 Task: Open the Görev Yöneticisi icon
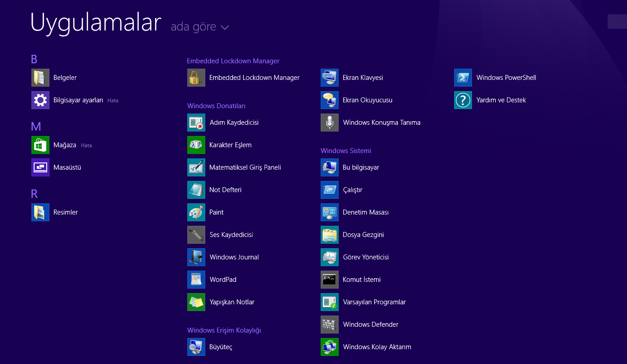330,257
